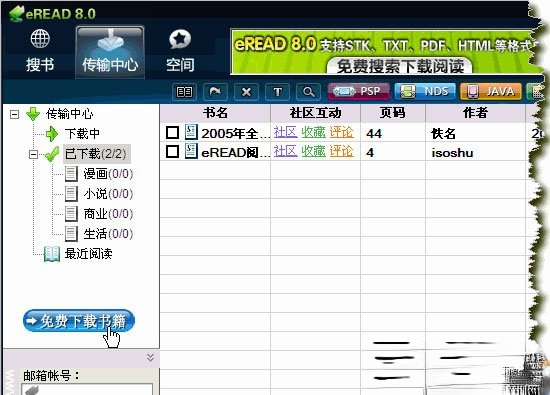Select the JAVA device button

491,92
